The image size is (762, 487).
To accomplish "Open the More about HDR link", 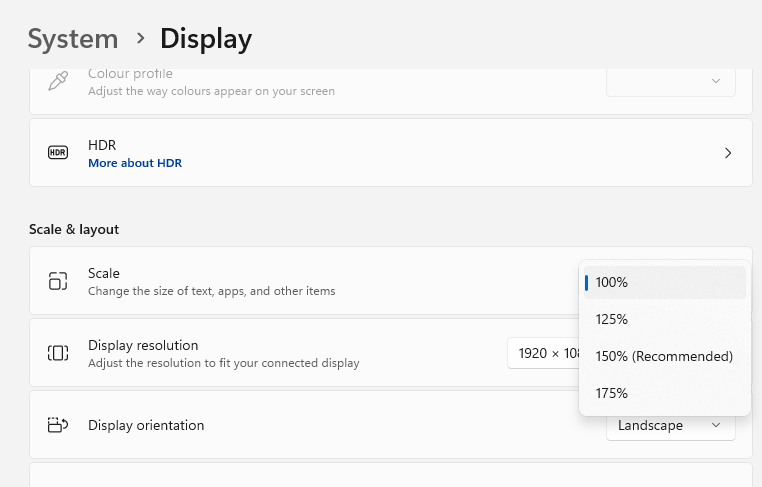I will coord(135,163).
